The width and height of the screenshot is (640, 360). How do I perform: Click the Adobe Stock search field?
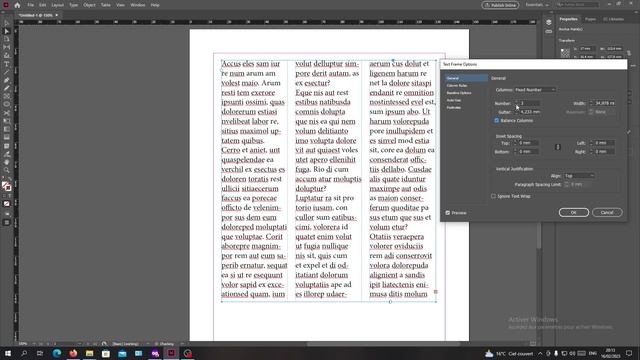point(578,4)
